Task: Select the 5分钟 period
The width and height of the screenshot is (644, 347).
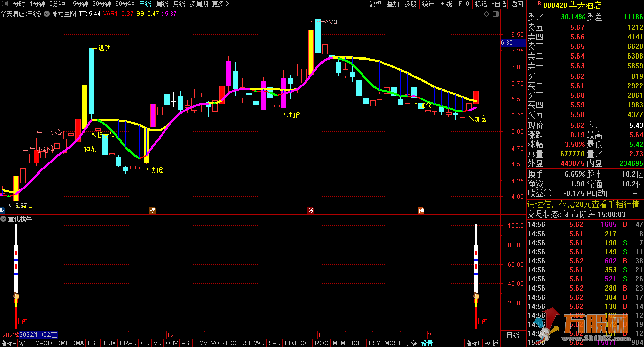Action: click(57, 4)
